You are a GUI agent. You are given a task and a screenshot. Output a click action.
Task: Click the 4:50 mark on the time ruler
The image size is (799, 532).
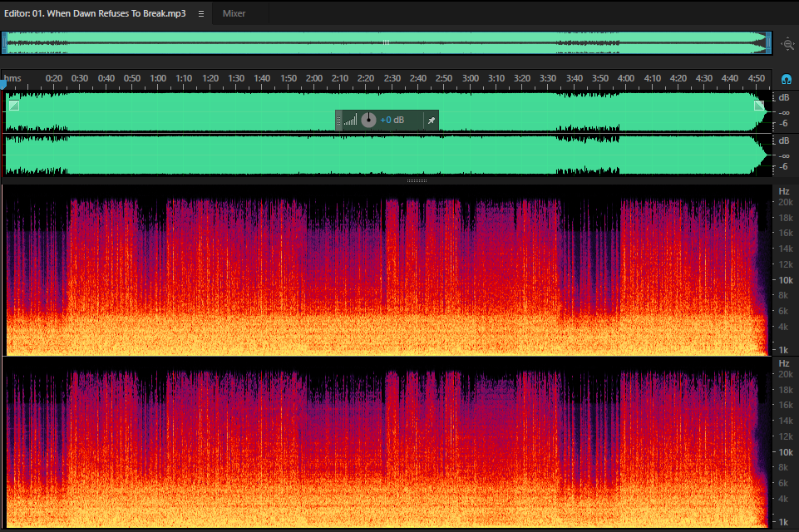pos(757,78)
